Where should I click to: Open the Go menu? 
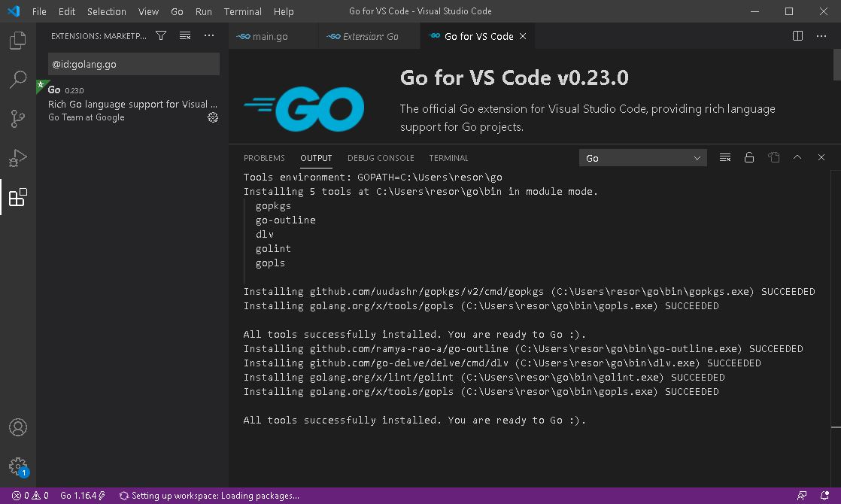tap(177, 11)
